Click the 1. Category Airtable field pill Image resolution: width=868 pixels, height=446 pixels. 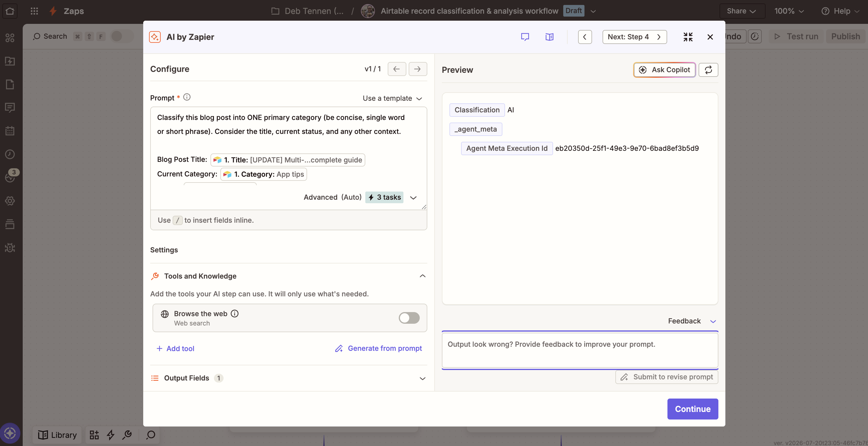(x=263, y=174)
